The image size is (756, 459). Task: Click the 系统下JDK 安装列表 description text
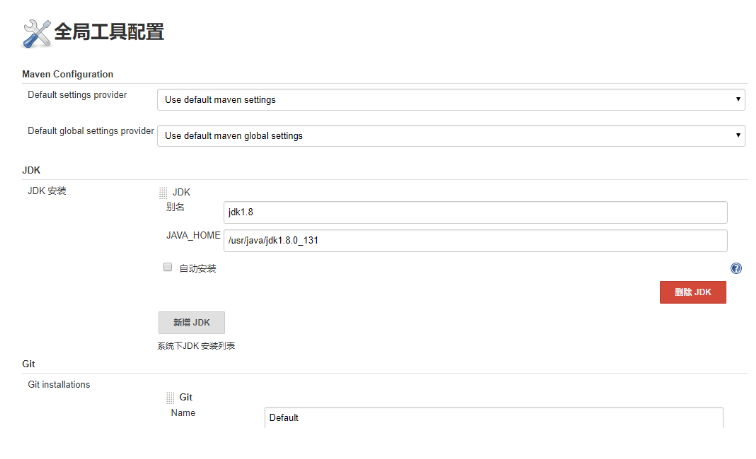(196, 346)
